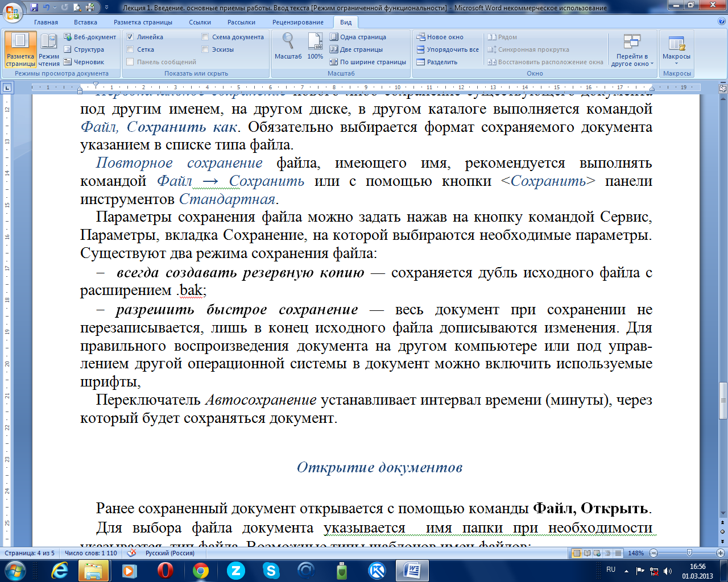Screen dimensions: 728x582
Task: Open Google Chrome from taskbar
Action: 200,571
